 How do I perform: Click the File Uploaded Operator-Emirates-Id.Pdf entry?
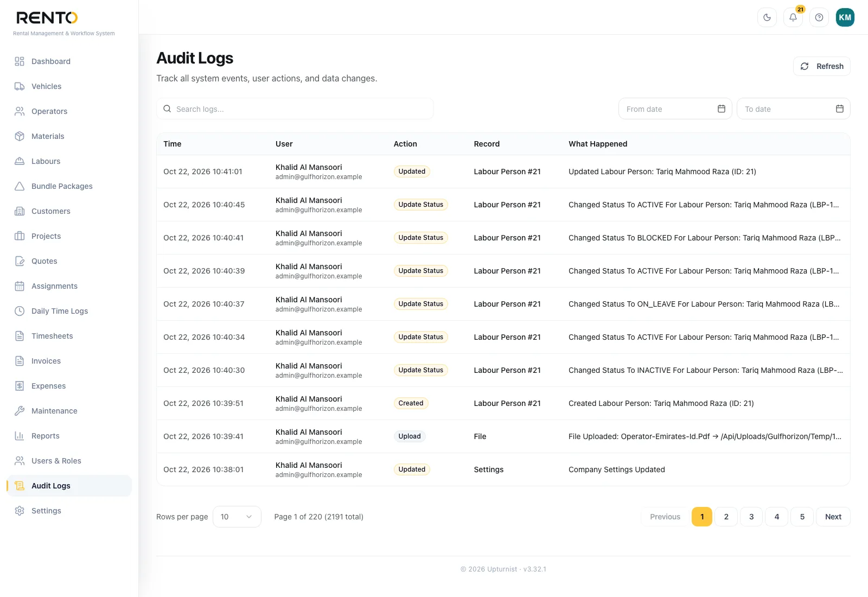pyautogui.click(x=705, y=436)
